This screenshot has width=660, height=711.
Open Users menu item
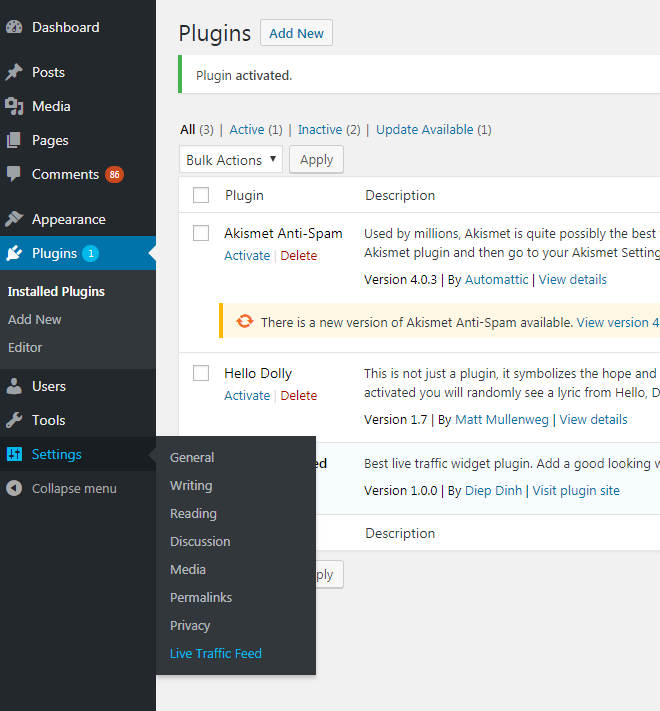(x=49, y=386)
